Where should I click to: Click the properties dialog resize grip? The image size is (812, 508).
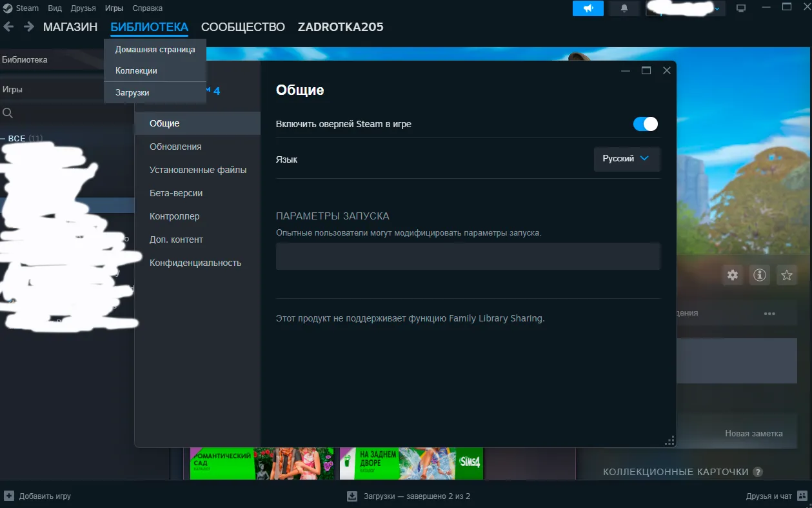tap(669, 440)
